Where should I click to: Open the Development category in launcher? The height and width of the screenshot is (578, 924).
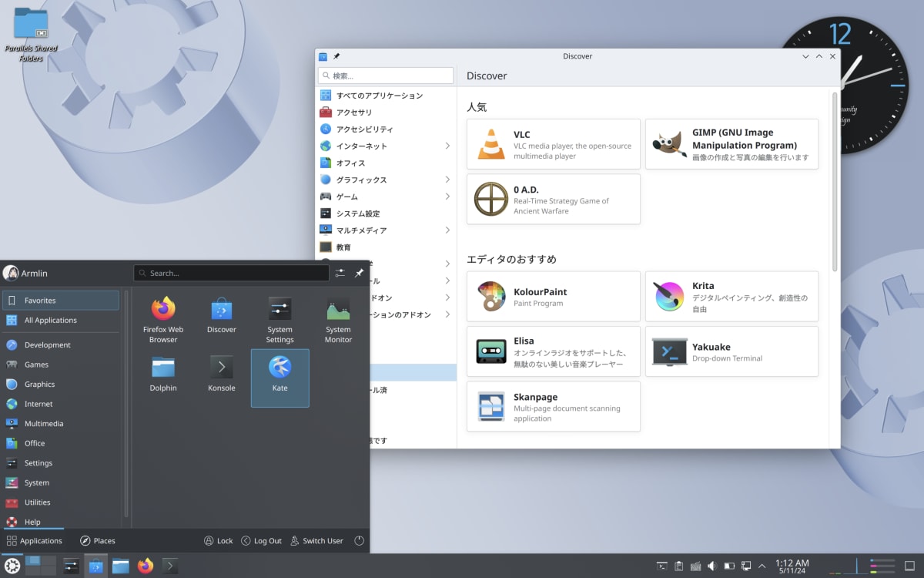pyautogui.click(x=61, y=345)
